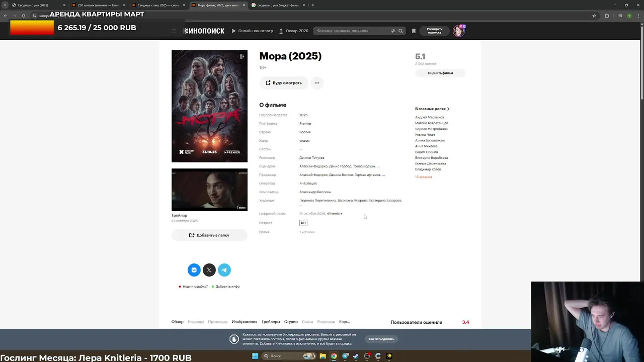Click Как это сделать button
Viewport: 644px width, 362px height.
click(x=381, y=339)
